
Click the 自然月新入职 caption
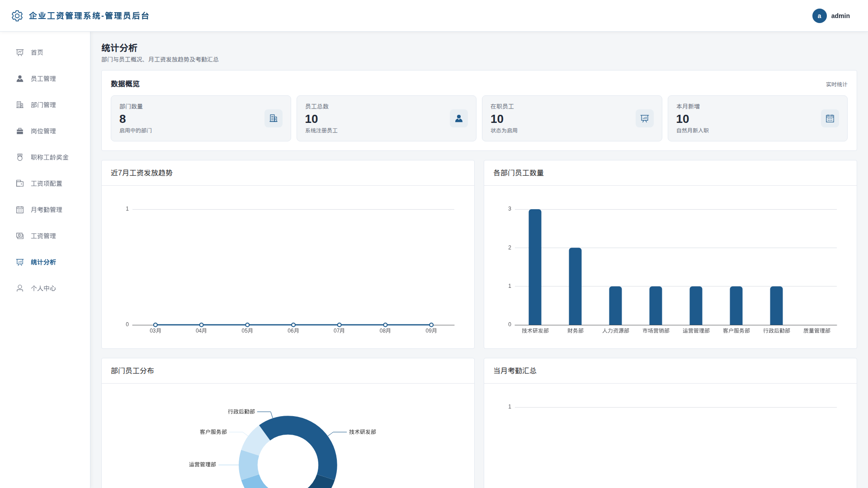(693, 131)
